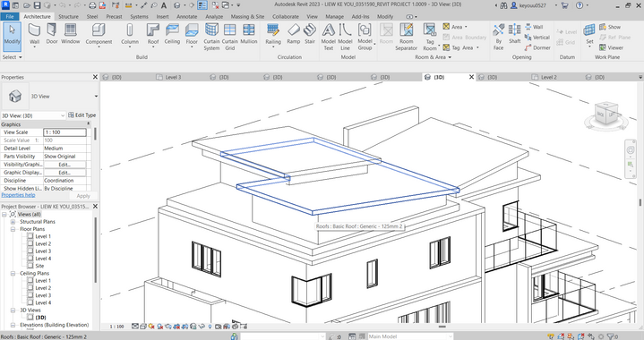
Task: Click Edit for Graphic Display options
Action: tap(64, 173)
